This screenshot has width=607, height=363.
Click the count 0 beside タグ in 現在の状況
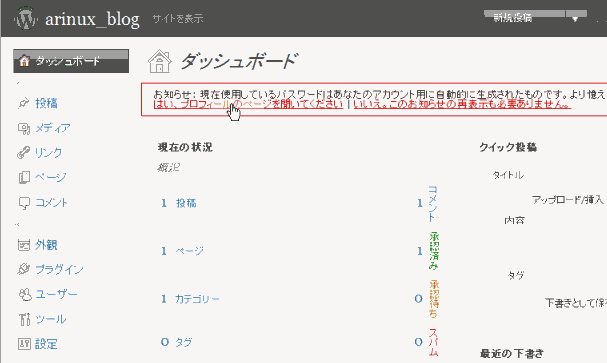tap(165, 342)
